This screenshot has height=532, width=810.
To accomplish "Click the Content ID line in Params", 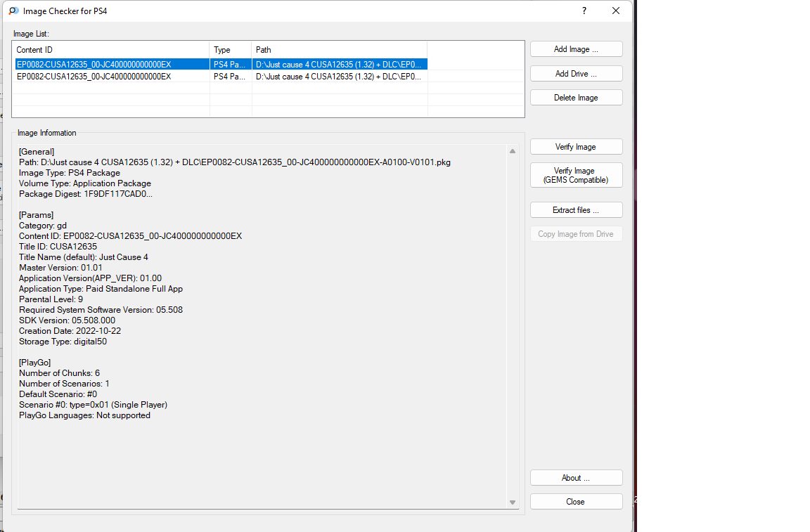I will click(131, 236).
